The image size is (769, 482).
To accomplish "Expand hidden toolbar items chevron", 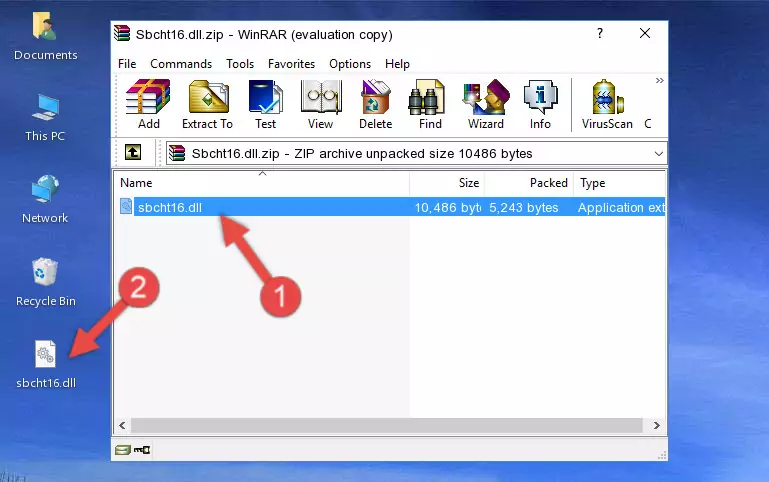I will (660, 80).
